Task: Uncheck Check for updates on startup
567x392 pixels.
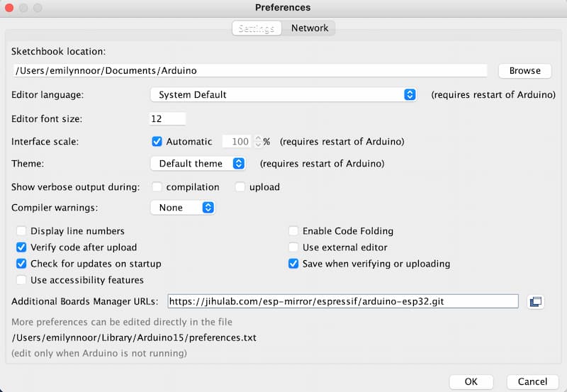Action: (x=21, y=264)
